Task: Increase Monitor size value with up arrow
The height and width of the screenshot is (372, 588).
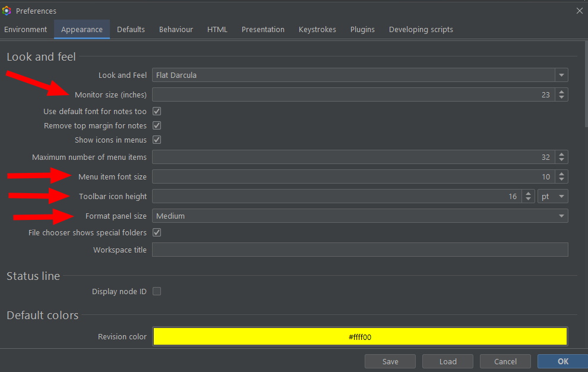Action: 561,92
